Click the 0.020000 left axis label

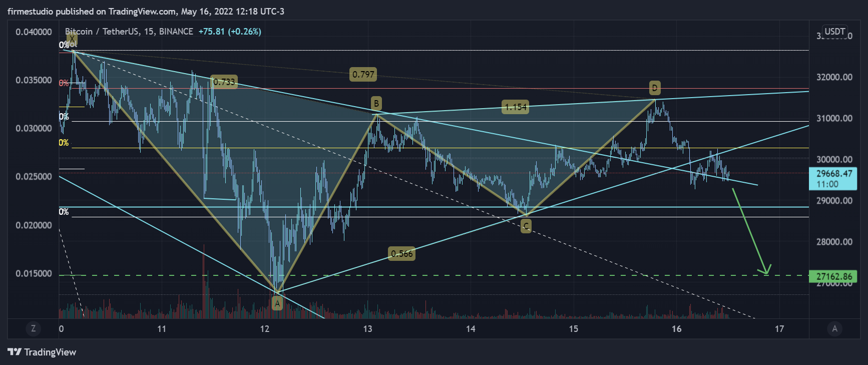tap(34, 225)
